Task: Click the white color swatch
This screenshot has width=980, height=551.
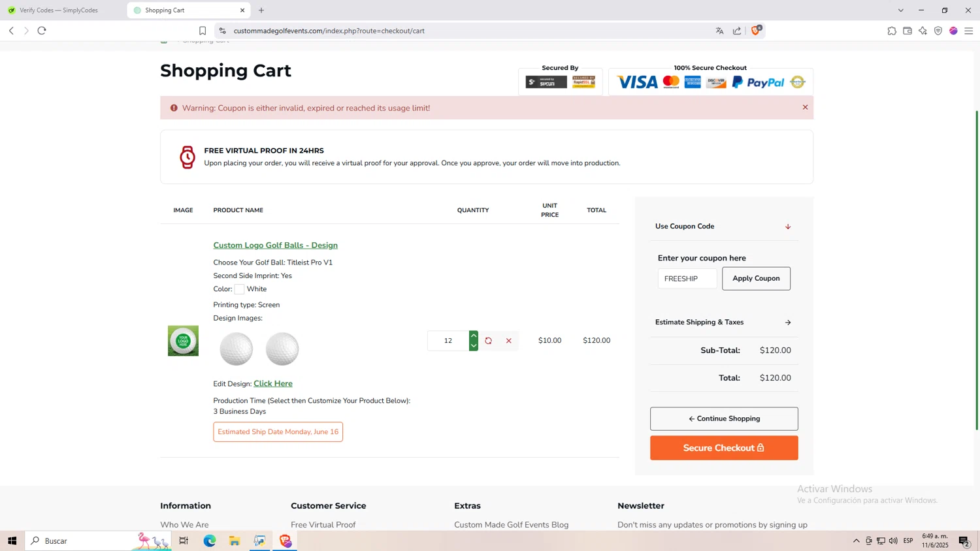Action: [239, 289]
